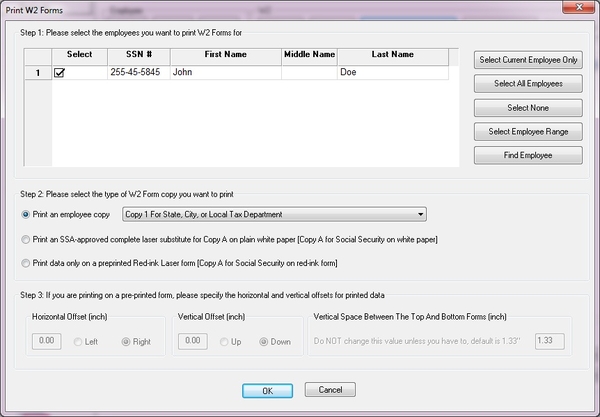
Task: Click the Select None button
Action: [x=528, y=107]
